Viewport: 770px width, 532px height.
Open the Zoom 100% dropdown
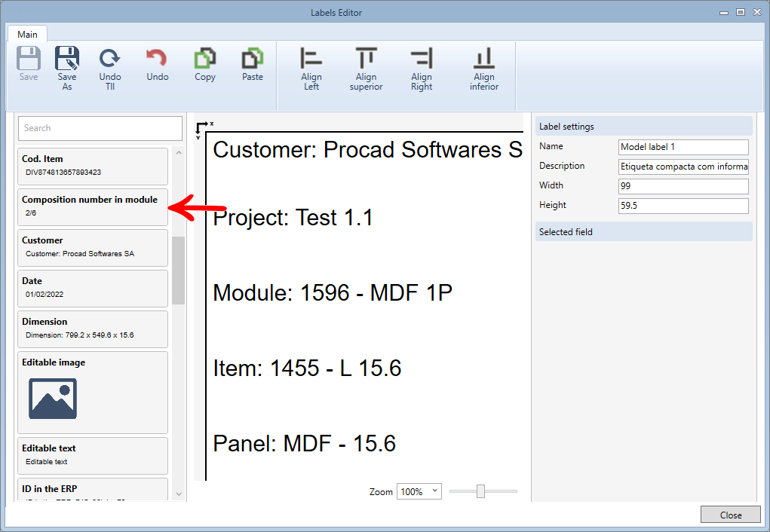419,491
